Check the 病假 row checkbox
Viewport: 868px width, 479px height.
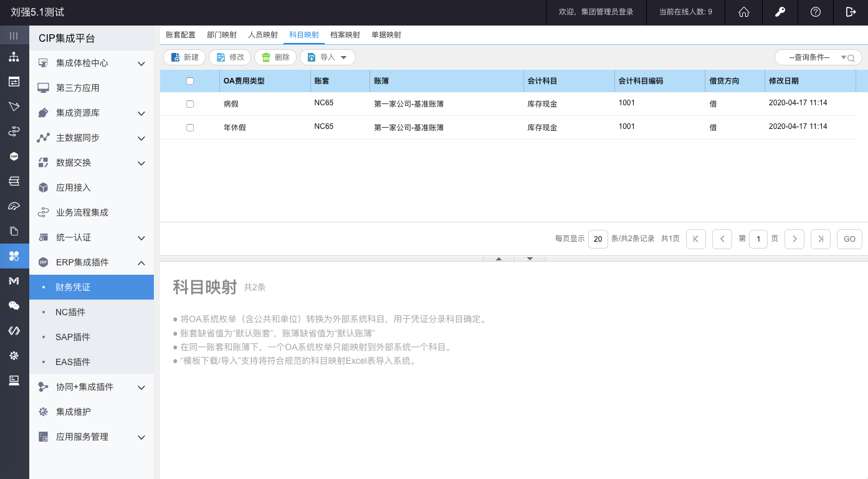pos(190,104)
